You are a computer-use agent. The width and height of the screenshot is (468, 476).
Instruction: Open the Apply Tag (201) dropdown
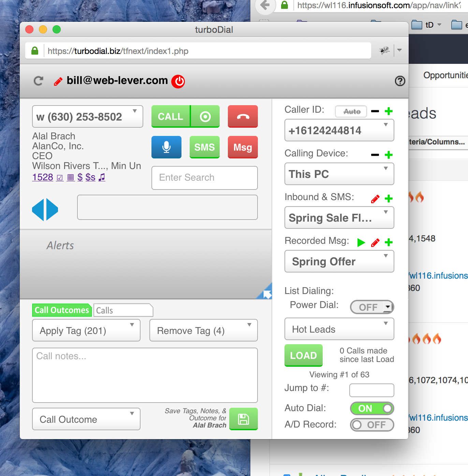[86, 330]
